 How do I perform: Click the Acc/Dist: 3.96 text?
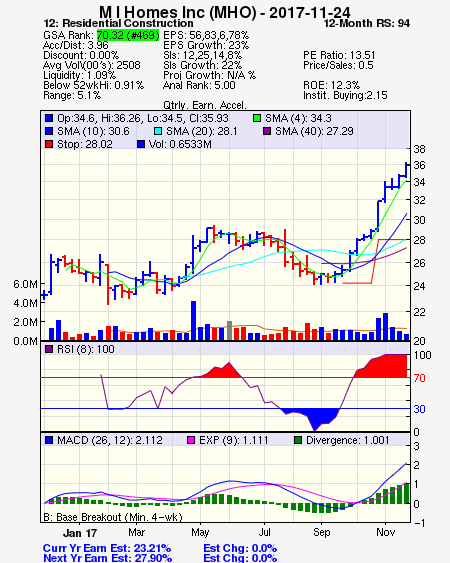pos(75,45)
